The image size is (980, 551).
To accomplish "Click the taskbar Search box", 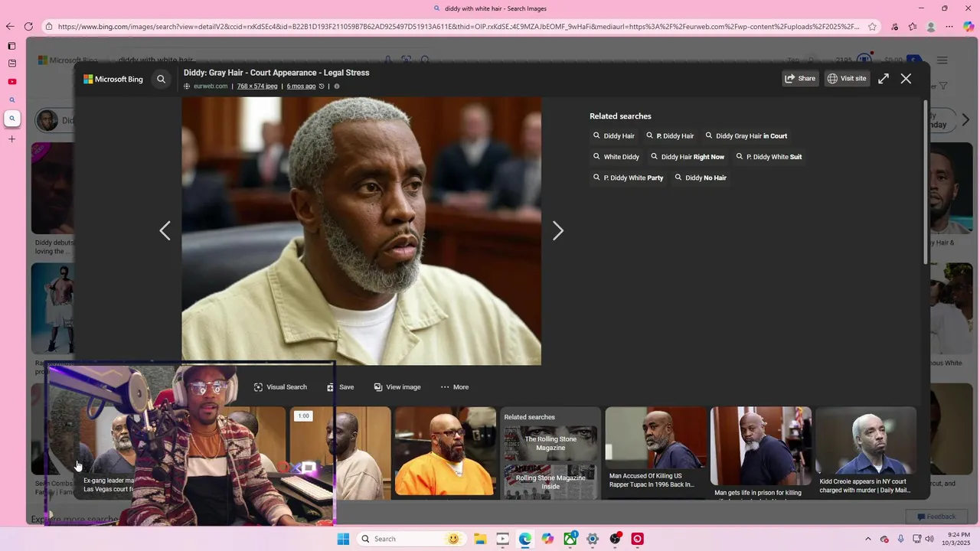I will tap(410, 539).
